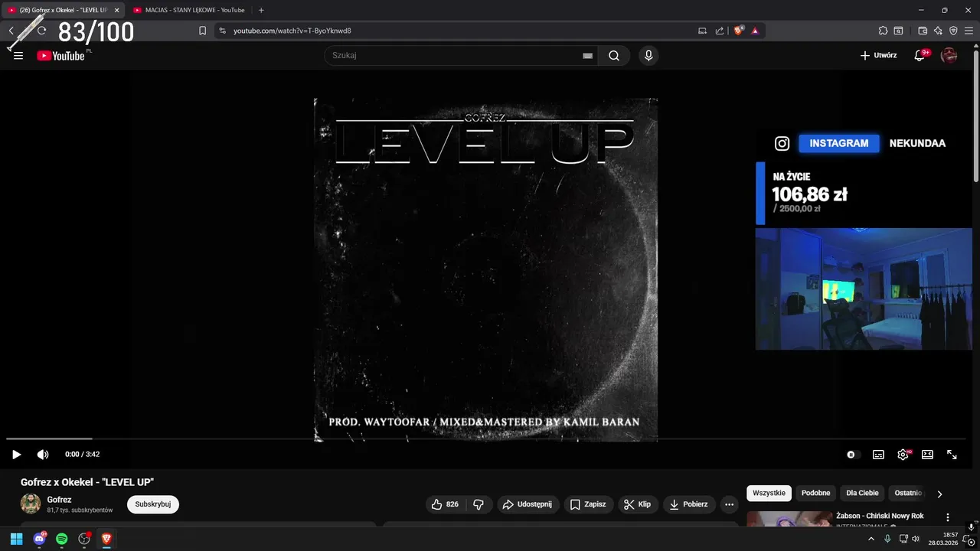980x551 pixels.
Task: Open player settings gear
Action: click(x=903, y=455)
